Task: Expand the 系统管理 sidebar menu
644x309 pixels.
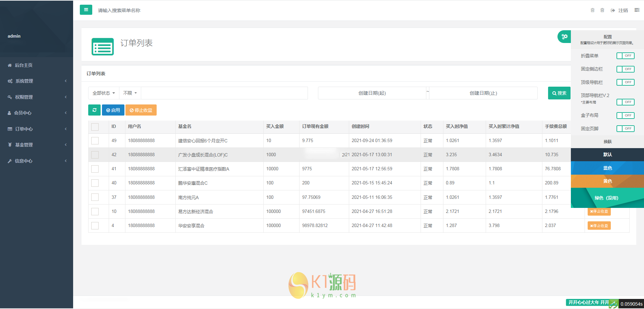Action: [x=37, y=81]
